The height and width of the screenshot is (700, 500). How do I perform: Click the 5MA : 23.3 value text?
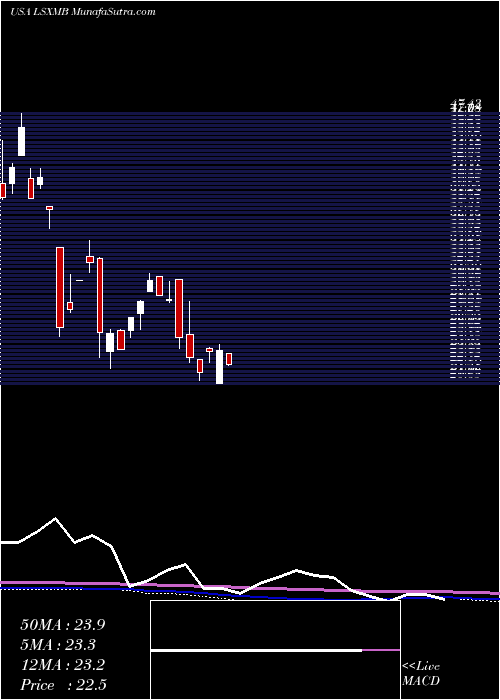(58, 645)
